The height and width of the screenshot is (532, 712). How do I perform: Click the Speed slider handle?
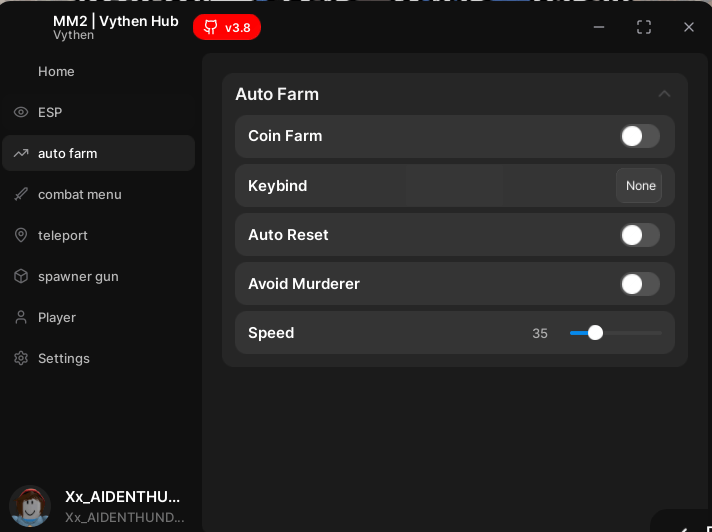coord(595,333)
